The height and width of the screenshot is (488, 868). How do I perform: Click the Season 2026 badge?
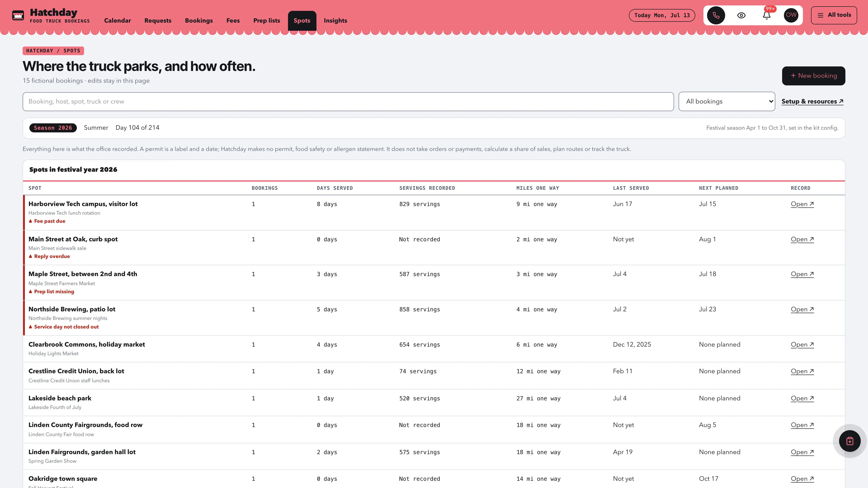pos(53,128)
